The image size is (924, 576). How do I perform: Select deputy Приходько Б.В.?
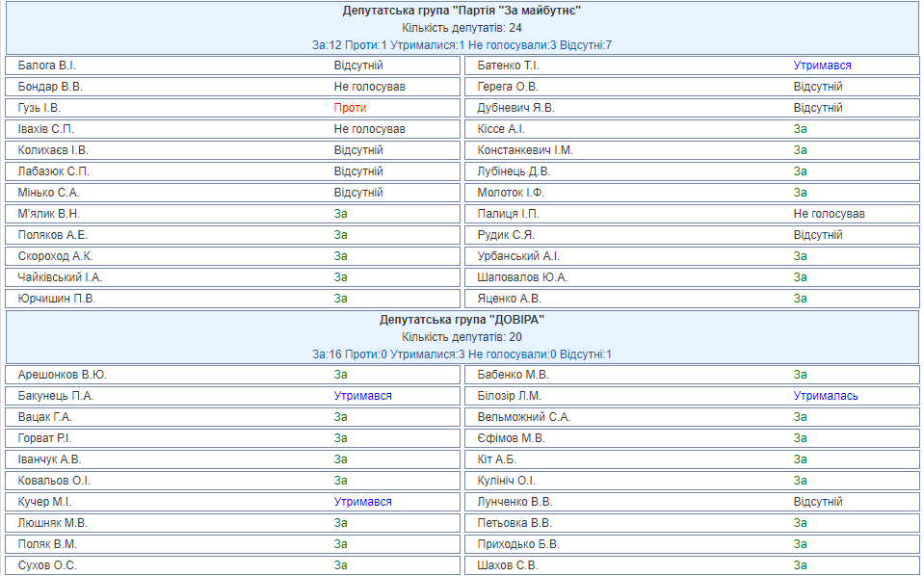pos(517,544)
